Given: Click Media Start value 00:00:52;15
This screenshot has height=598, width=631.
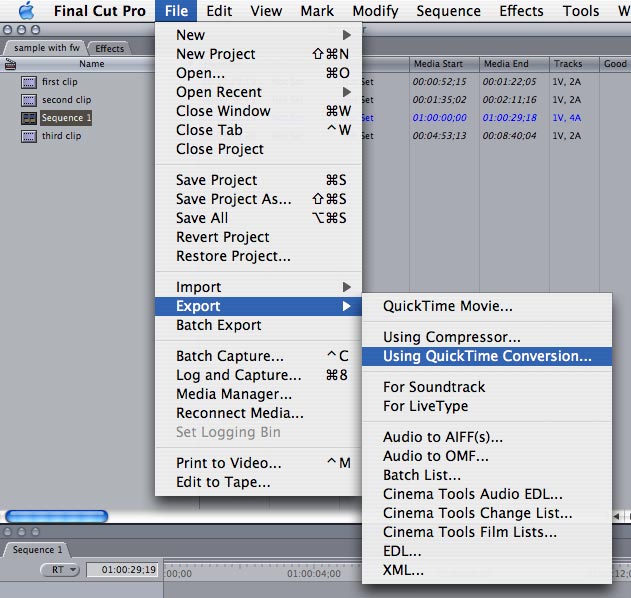Looking at the screenshot, I should click(x=439, y=82).
